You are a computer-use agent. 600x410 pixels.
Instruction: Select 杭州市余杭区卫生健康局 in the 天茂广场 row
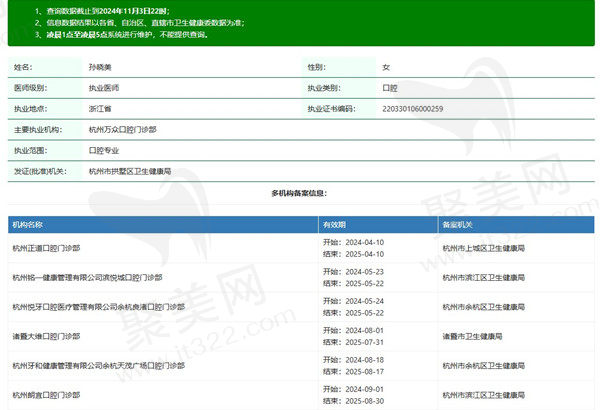tap(484, 366)
